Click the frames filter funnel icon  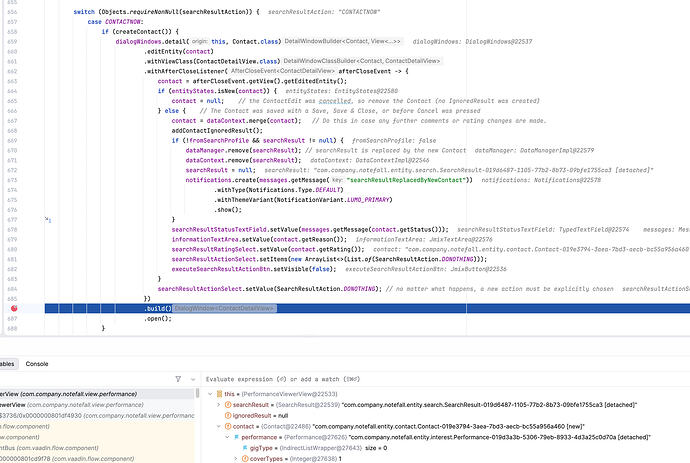tap(178, 379)
